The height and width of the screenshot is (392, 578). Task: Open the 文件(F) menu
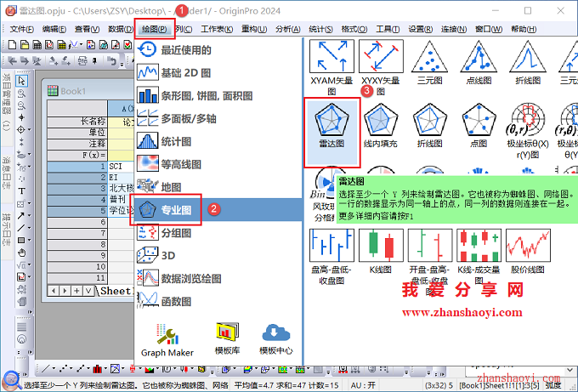(22, 29)
